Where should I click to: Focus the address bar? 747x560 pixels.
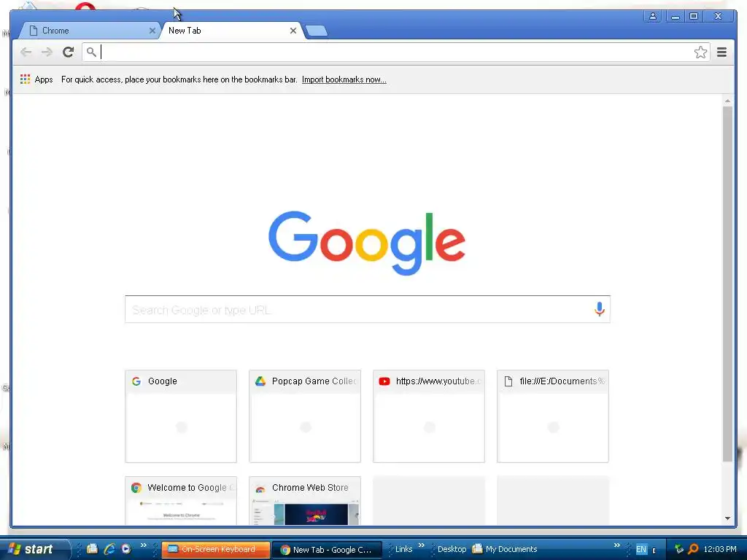[x=395, y=52]
